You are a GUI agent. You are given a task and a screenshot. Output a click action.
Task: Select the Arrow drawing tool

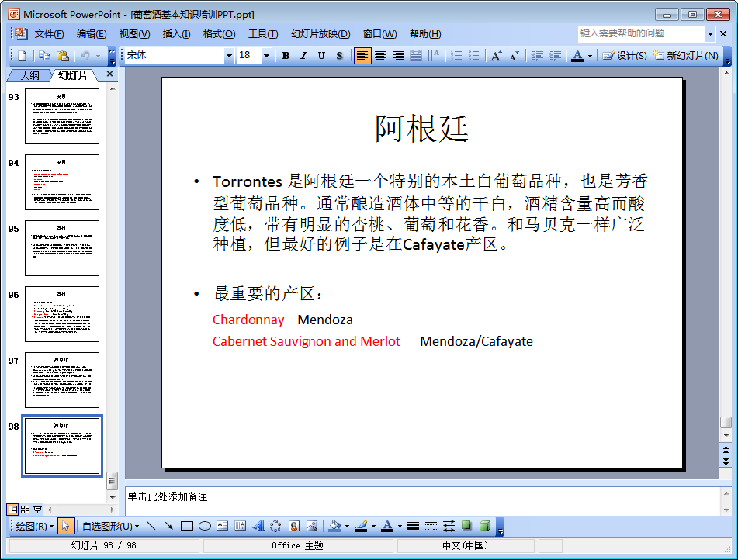pyautogui.click(x=169, y=526)
